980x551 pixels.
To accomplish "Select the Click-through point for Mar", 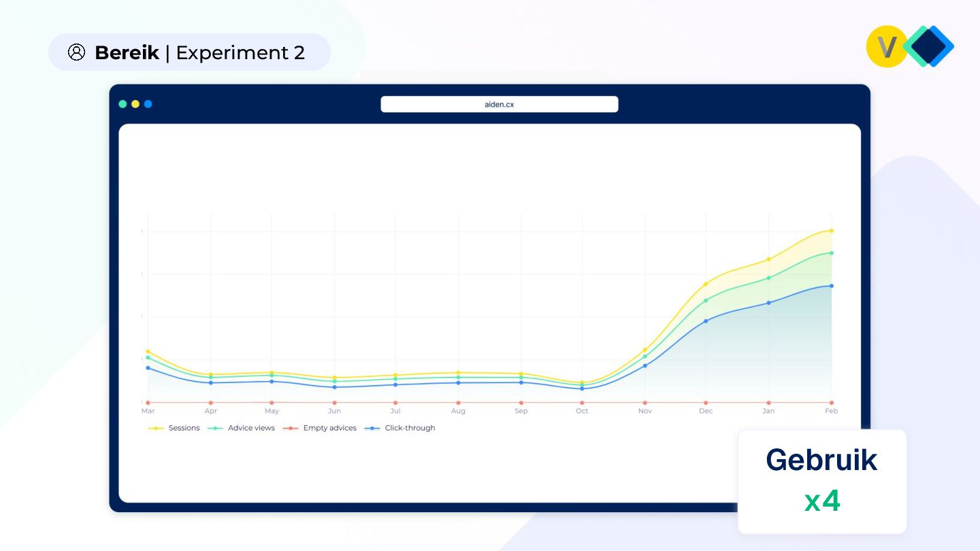I will [148, 368].
